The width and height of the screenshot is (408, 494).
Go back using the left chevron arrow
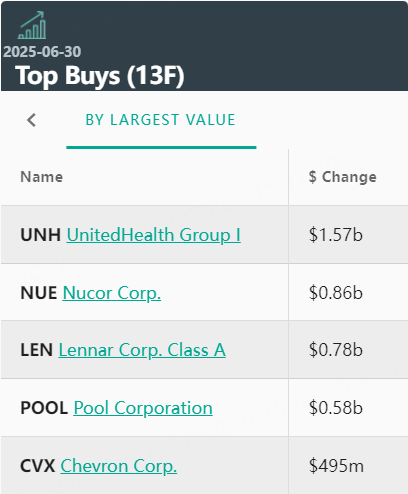pyautogui.click(x=31, y=120)
